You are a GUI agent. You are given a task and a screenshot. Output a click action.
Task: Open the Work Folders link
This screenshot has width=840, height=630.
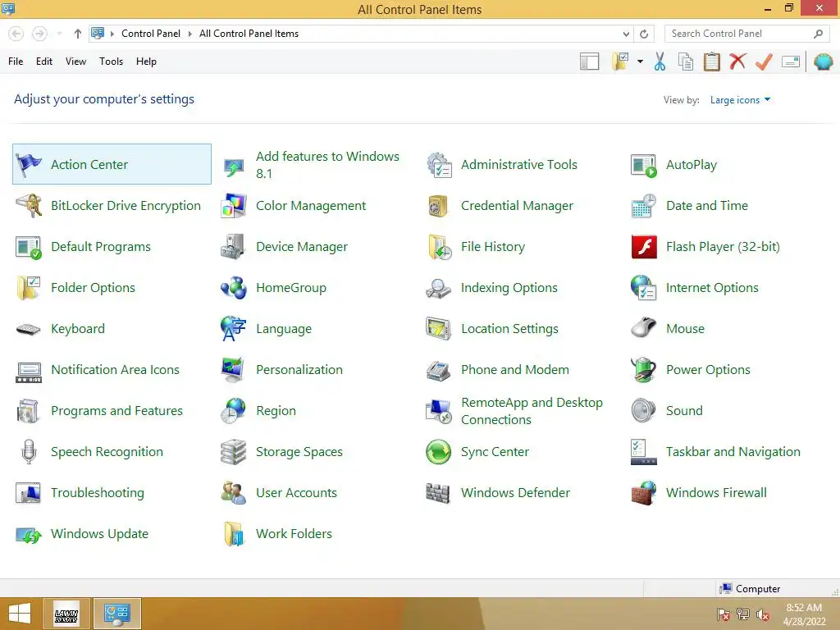tap(294, 534)
